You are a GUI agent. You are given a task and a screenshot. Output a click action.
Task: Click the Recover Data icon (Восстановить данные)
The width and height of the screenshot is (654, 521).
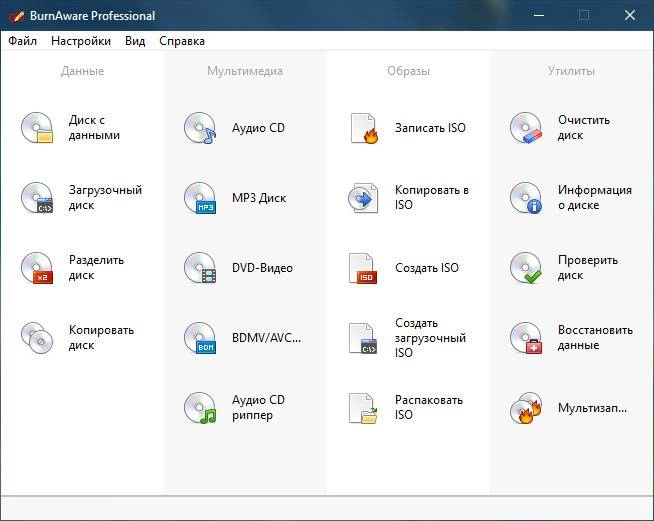[526, 338]
